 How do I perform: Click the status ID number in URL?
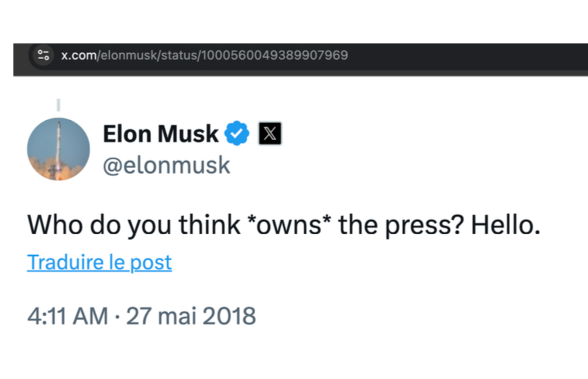click(x=275, y=55)
